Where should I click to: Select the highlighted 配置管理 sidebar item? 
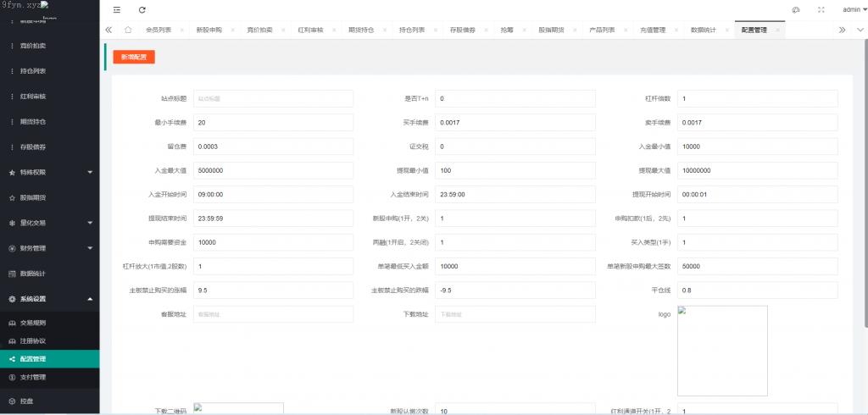[50, 359]
